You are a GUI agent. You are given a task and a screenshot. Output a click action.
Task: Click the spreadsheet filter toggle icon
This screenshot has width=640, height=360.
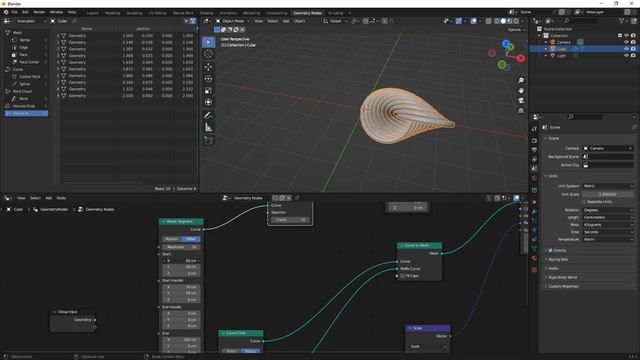pyautogui.click(x=193, y=21)
